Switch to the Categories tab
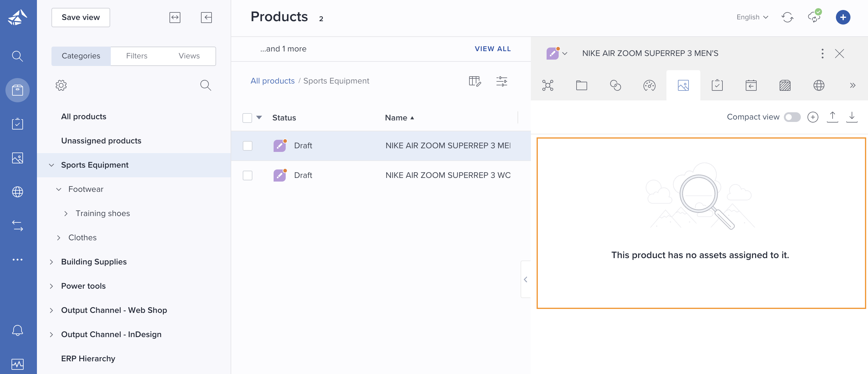 pyautogui.click(x=81, y=56)
